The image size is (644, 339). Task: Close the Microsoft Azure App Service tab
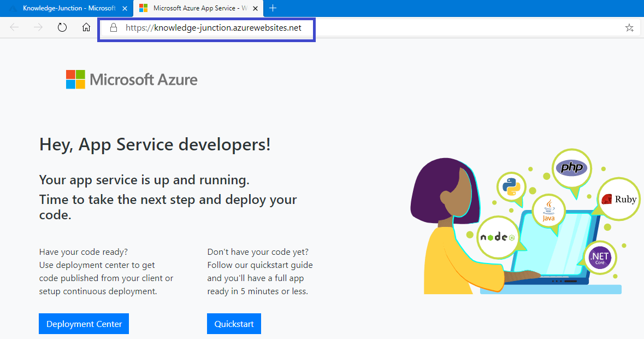[x=256, y=8]
